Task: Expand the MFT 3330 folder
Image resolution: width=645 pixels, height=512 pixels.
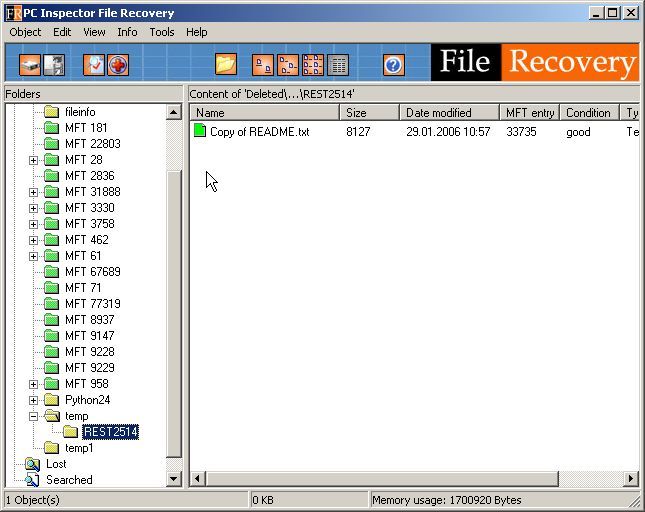Action: [33, 208]
